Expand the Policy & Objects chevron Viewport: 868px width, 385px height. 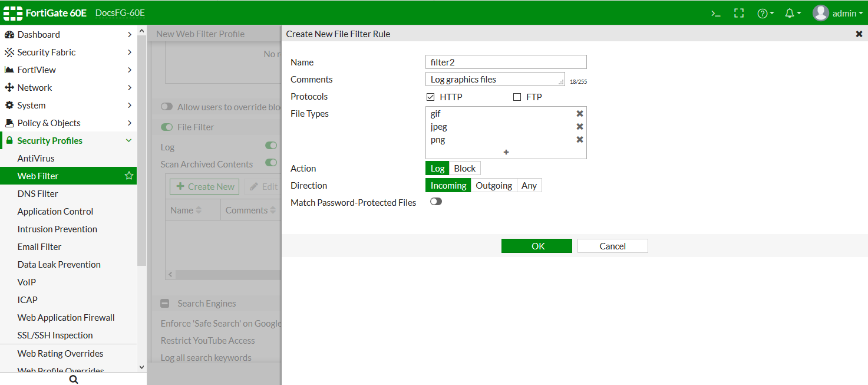click(x=130, y=123)
